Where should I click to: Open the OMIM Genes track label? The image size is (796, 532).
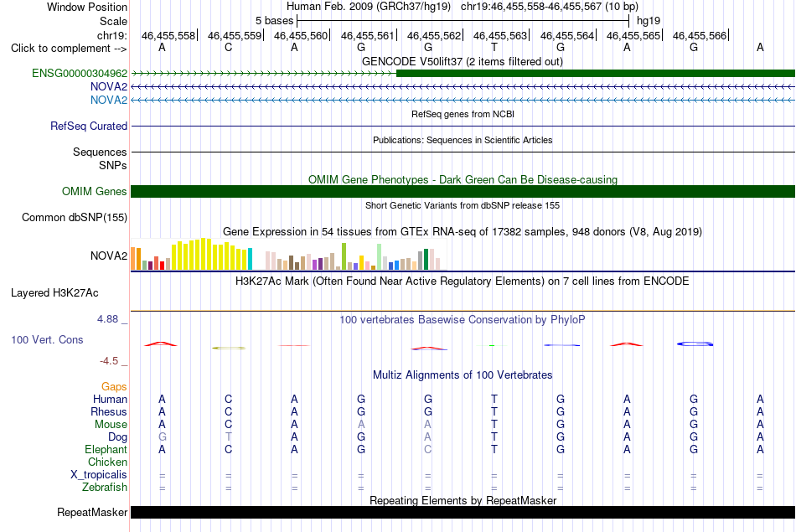click(94, 191)
